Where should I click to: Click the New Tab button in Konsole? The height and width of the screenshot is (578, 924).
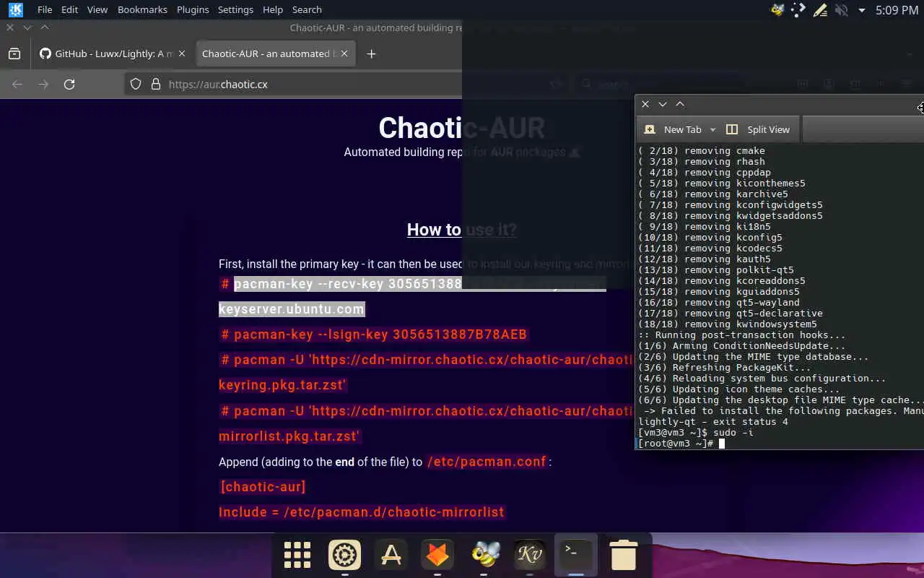coord(673,129)
